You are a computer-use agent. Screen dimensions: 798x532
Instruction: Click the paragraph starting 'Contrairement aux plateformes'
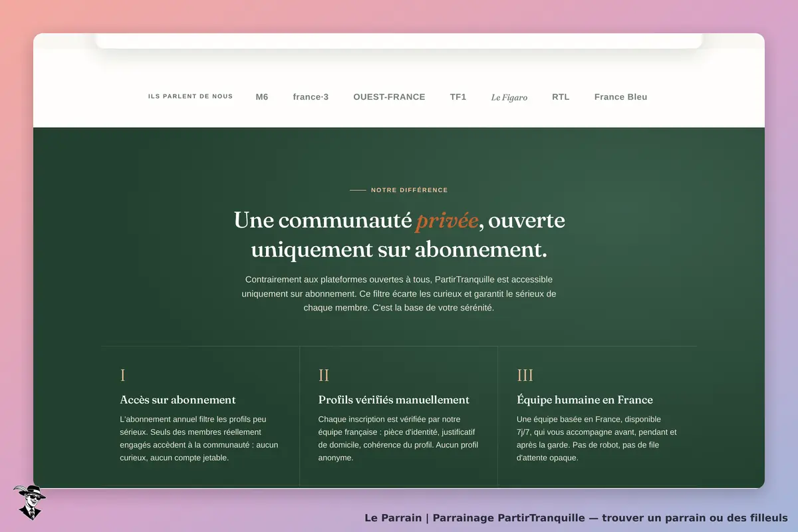[399, 294]
